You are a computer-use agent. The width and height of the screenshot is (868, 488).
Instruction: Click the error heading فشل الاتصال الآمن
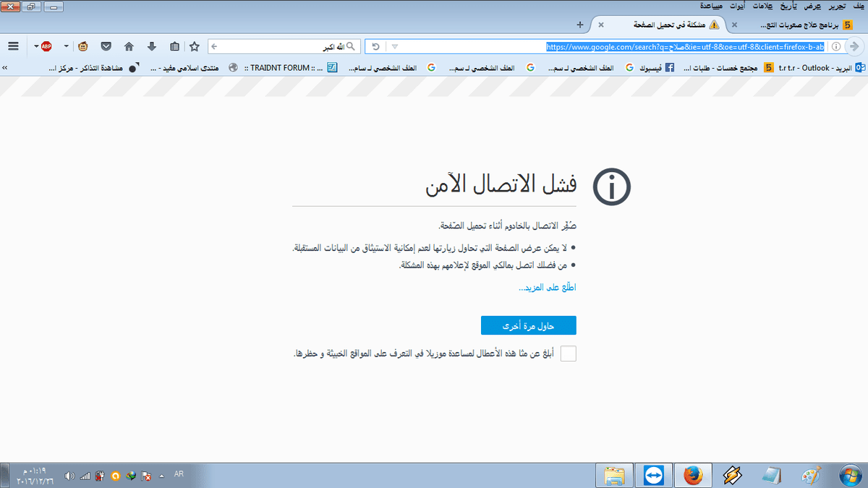[x=501, y=186]
